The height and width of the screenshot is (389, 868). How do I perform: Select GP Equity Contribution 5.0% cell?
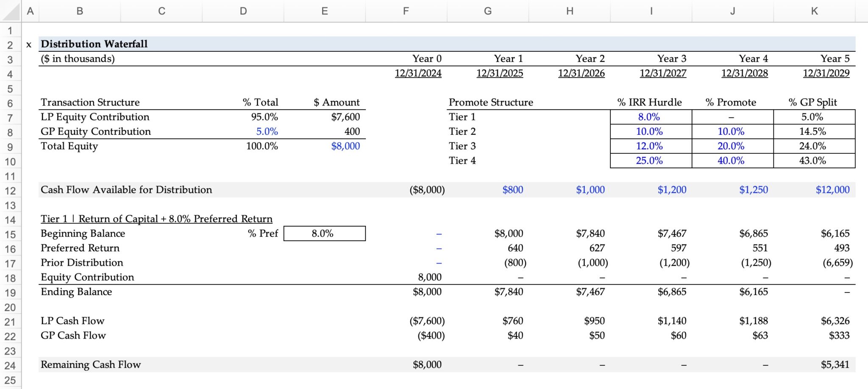click(267, 132)
